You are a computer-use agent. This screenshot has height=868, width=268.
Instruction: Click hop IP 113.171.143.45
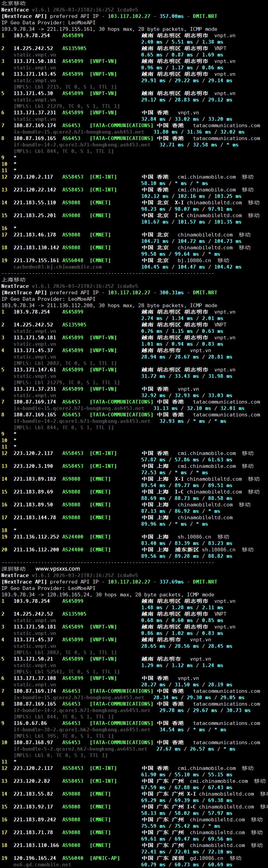(35, 74)
